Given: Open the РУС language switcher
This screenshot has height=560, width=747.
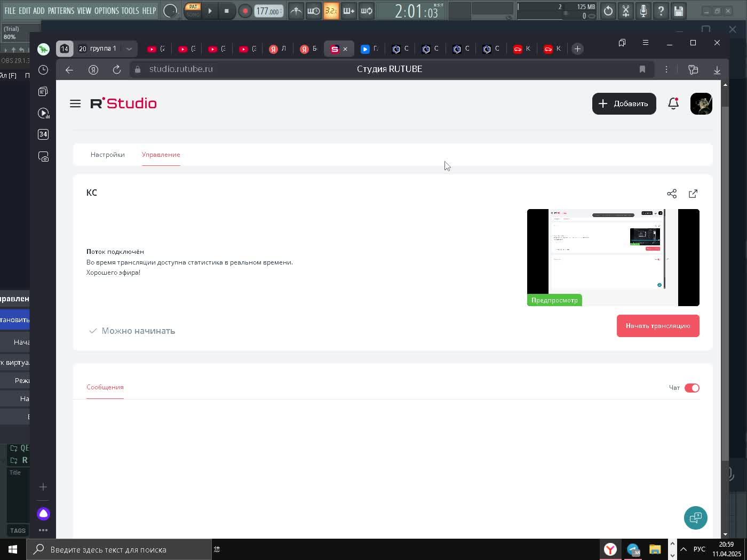Looking at the screenshot, I should click(x=699, y=549).
